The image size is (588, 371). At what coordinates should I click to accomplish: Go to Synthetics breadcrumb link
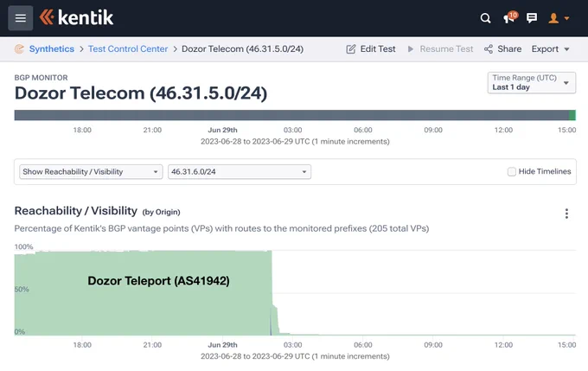[x=52, y=48]
